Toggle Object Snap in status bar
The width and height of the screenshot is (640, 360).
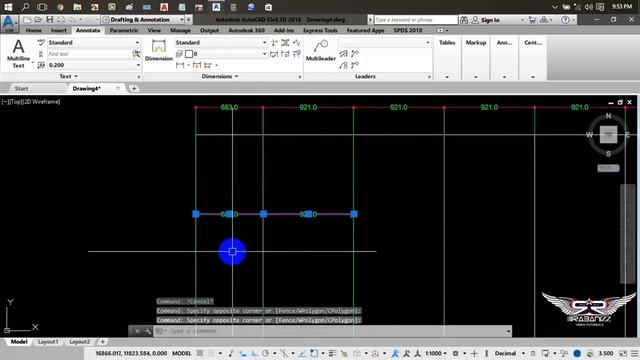313,353
